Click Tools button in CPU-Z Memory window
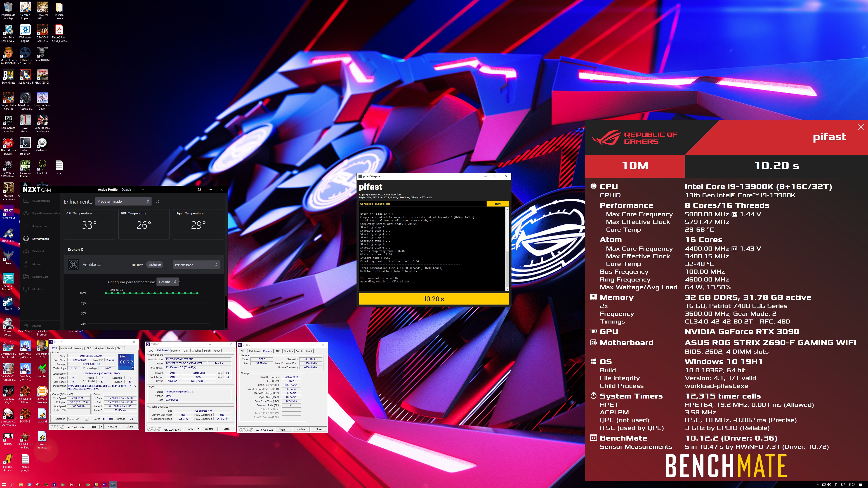The width and height of the screenshot is (868, 488). click(x=282, y=430)
